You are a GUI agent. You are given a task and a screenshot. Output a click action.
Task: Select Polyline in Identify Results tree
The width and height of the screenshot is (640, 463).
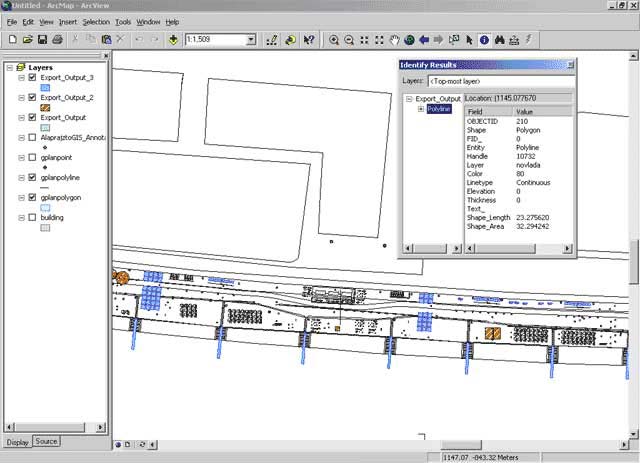pyautogui.click(x=439, y=109)
